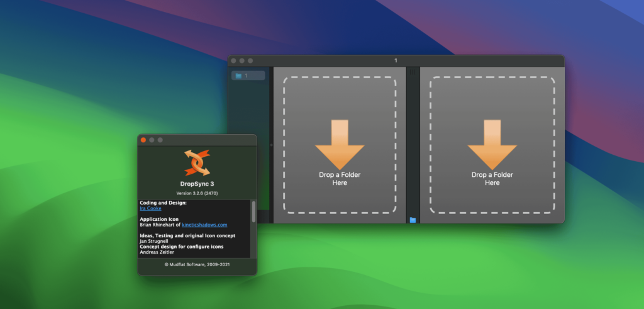The image size is (644, 309).
Task: Click "Version 3.2.6 (2470)" text
Action: [x=197, y=193]
